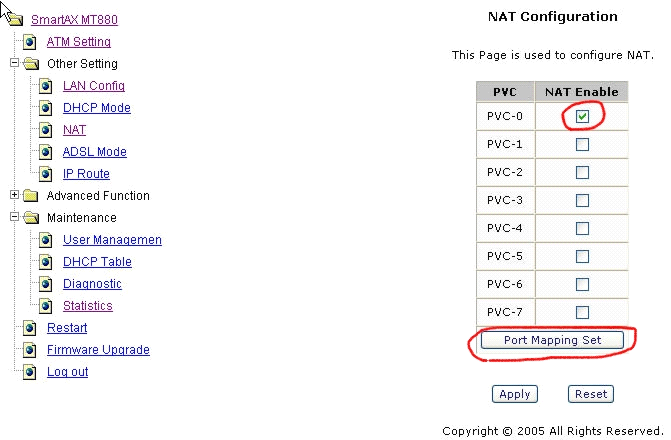This screenshot has width=671, height=440.
Task: Check the NAT box for PVC-7
Action: pyautogui.click(x=582, y=312)
